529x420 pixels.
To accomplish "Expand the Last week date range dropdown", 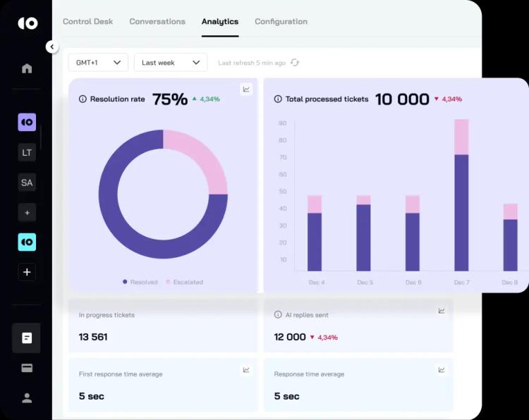I will [x=171, y=63].
